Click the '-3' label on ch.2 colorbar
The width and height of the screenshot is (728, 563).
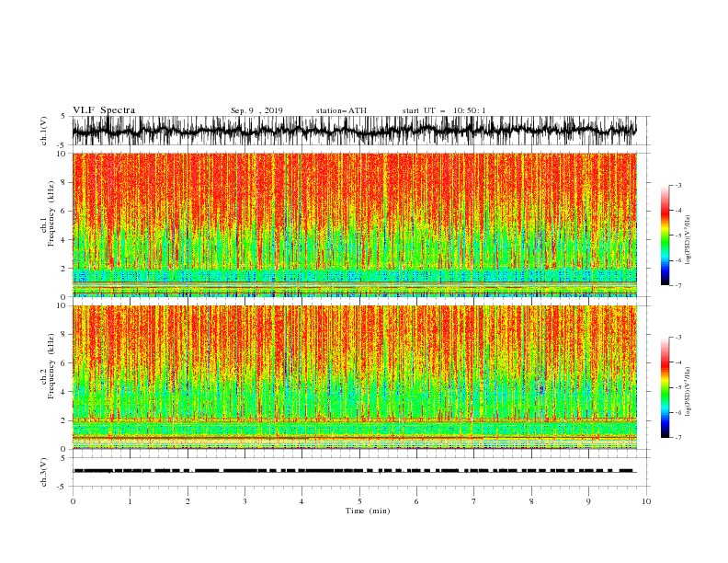(x=678, y=338)
